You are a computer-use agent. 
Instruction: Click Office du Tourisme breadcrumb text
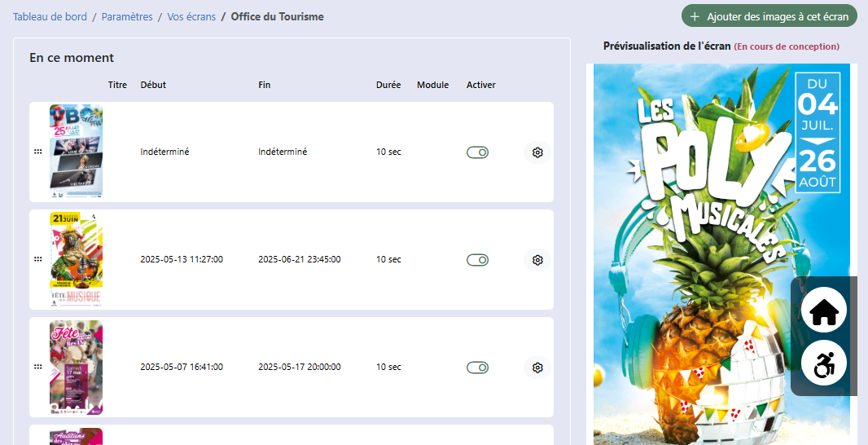click(x=278, y=16)
